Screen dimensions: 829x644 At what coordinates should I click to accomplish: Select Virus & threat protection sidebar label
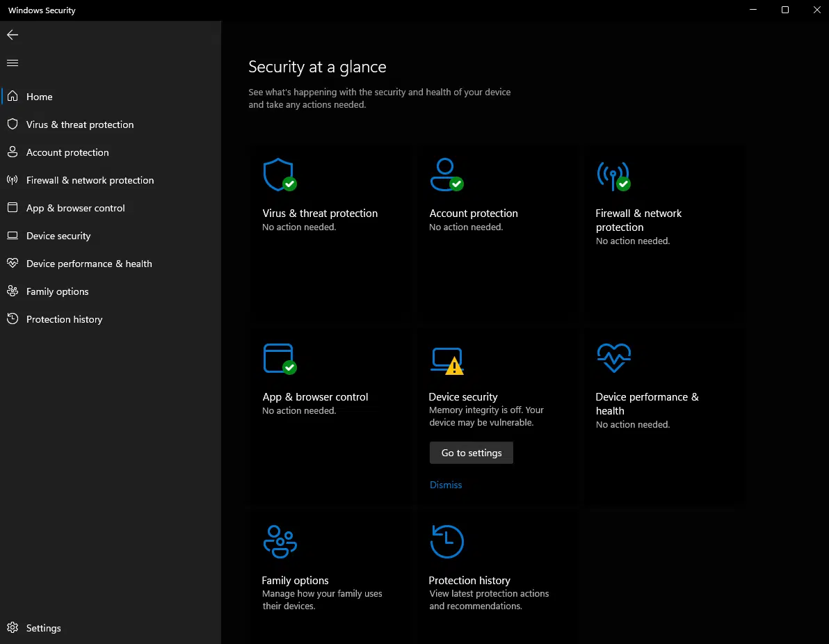click(80, 124)
